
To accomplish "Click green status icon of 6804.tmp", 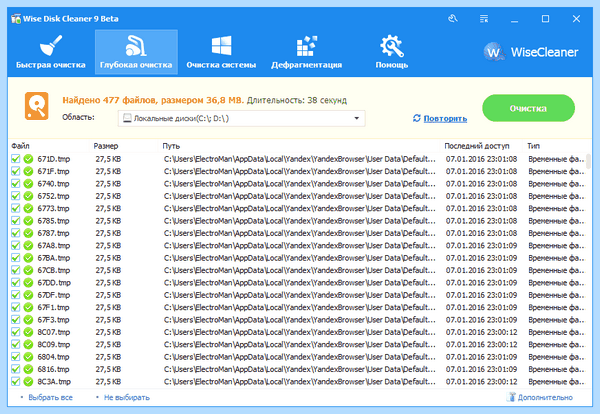I will pos(28,357).
